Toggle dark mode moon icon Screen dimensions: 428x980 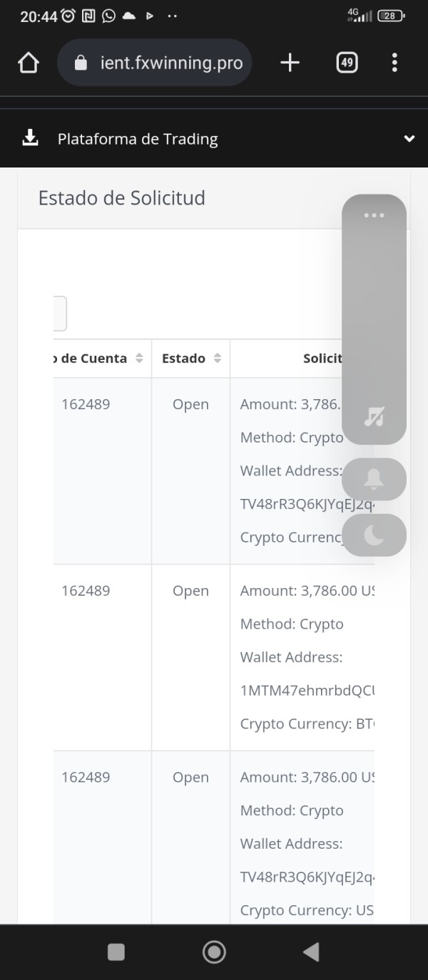(x=374, y=535)
